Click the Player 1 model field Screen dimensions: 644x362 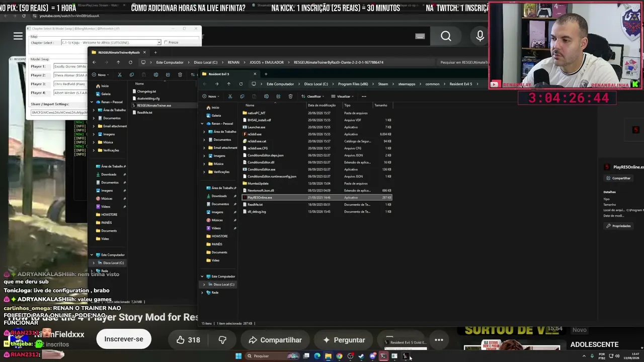pos(70,66)
